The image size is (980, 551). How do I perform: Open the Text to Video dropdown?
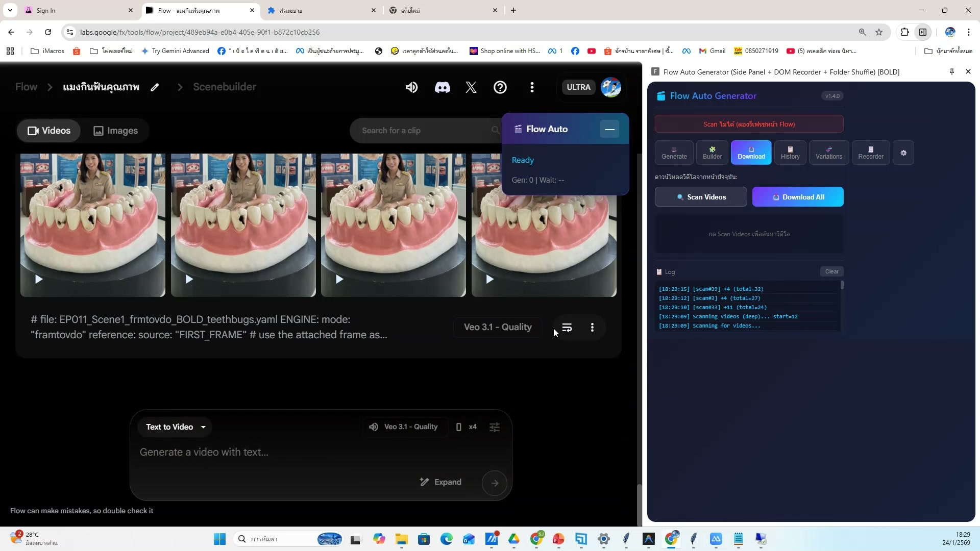tap(175, 427)
